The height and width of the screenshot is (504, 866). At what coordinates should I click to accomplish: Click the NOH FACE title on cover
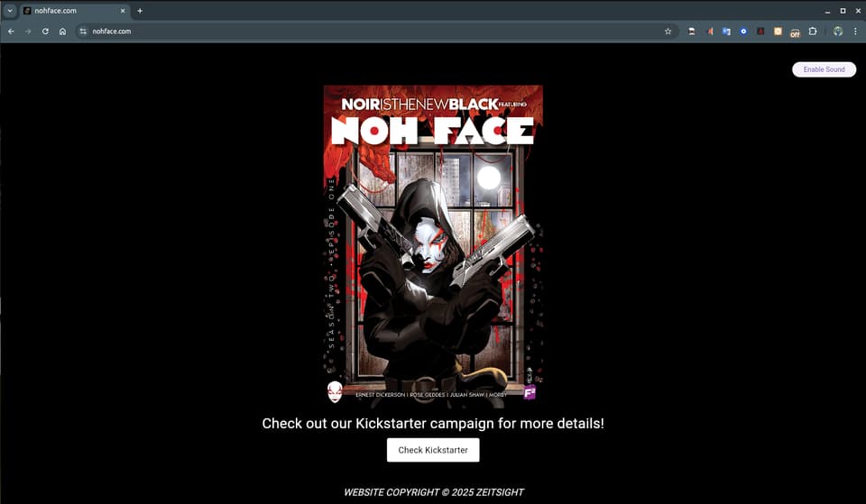point(432,131)
